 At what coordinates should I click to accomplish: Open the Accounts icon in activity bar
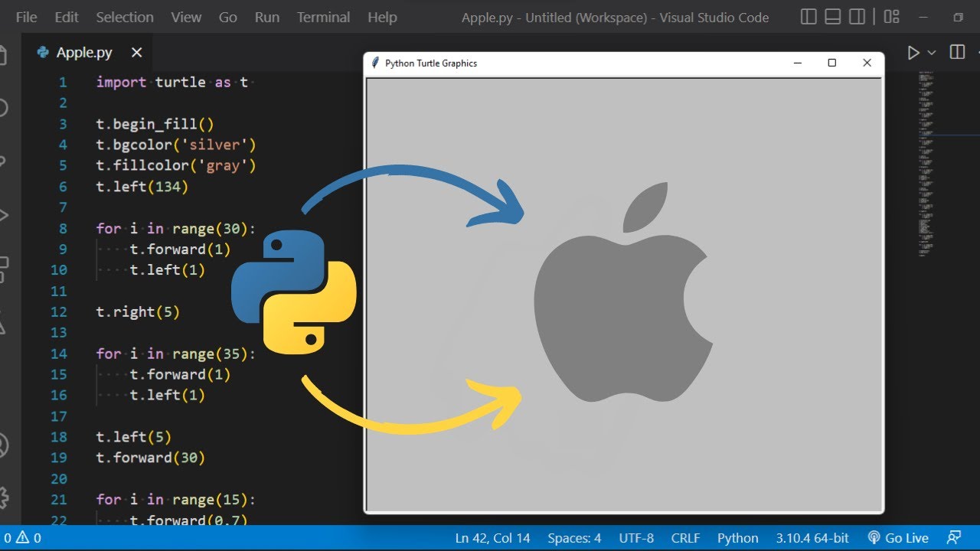point(3,445)
